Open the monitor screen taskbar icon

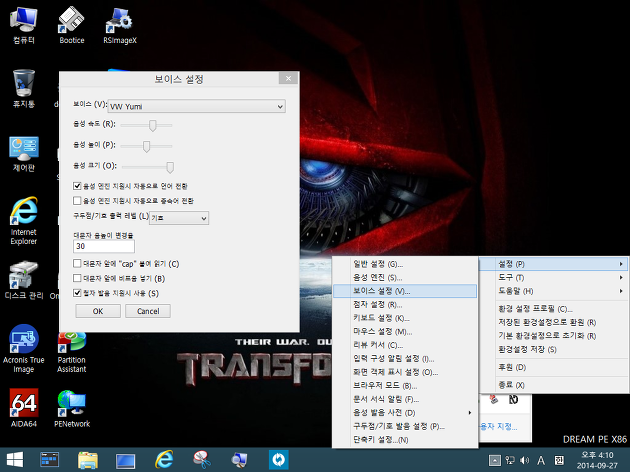tap(125, 460)
